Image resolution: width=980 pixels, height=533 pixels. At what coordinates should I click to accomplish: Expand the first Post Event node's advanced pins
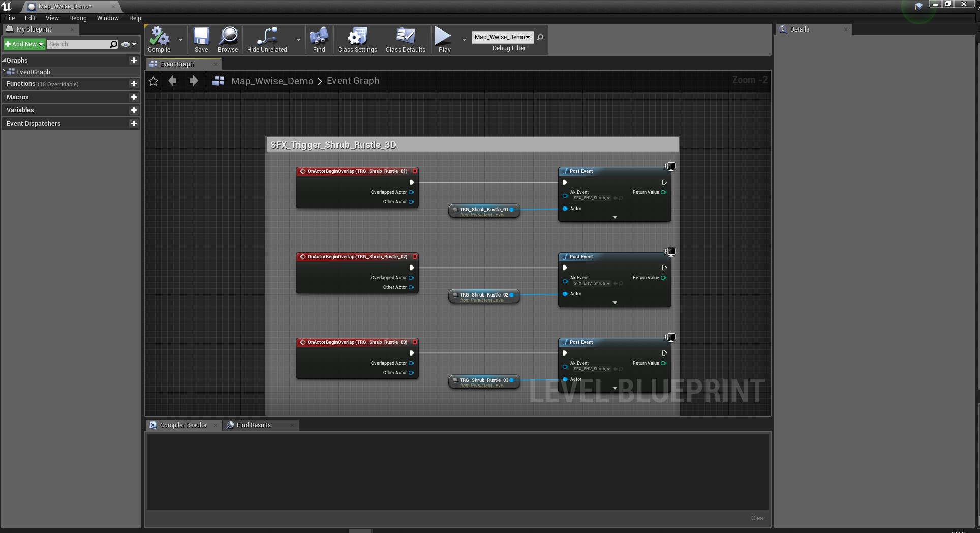pos(615,217)
